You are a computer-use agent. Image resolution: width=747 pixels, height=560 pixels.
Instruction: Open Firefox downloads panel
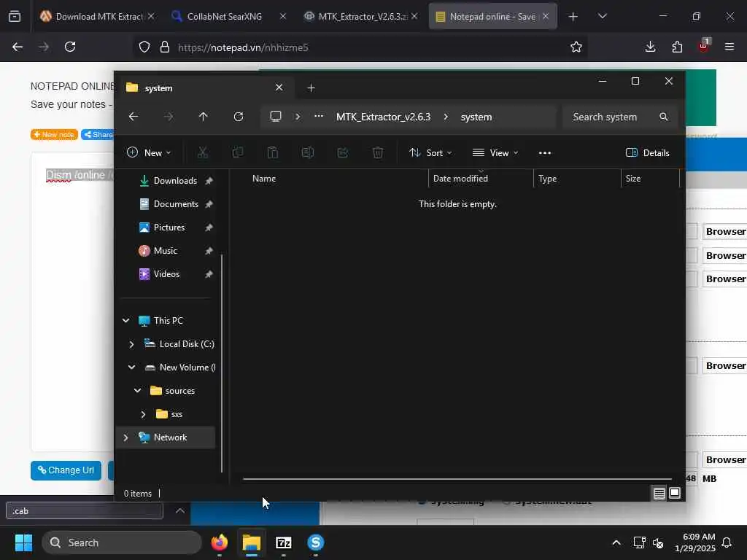pyautogui.click(x=650, y=47)
